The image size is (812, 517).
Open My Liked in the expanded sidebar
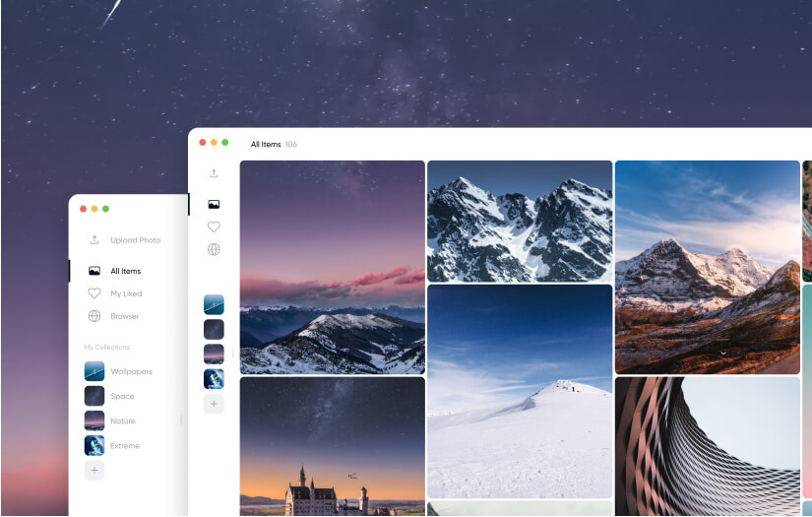pyautogui.click(x=126, y=293)
